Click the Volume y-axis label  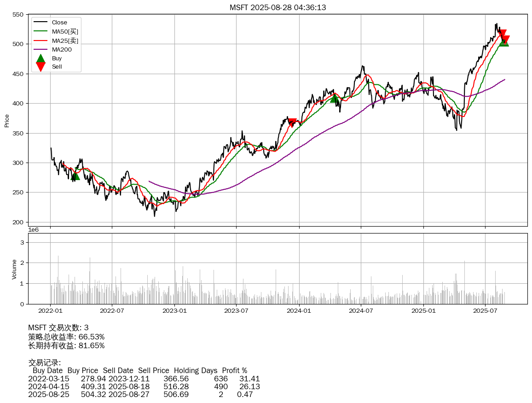(14, 269)
